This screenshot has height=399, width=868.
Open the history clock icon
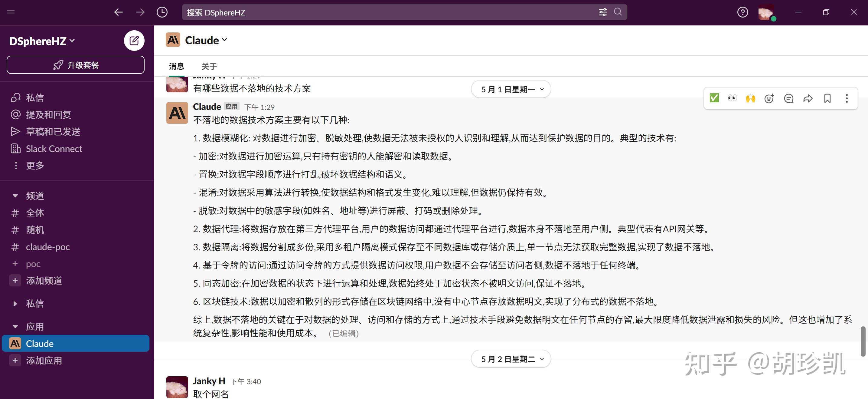point(162,12)
